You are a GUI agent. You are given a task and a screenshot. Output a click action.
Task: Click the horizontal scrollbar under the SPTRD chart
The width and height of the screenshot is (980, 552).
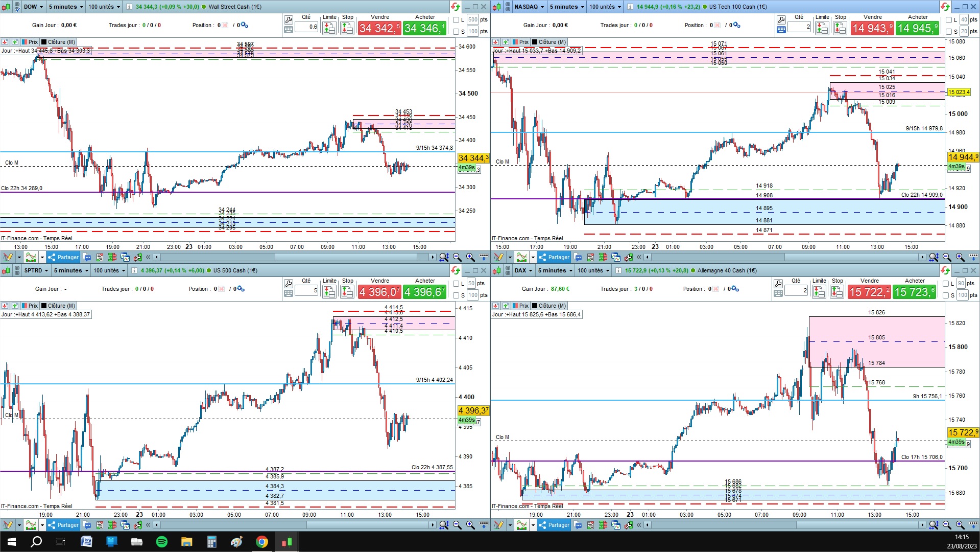point(295,525)
